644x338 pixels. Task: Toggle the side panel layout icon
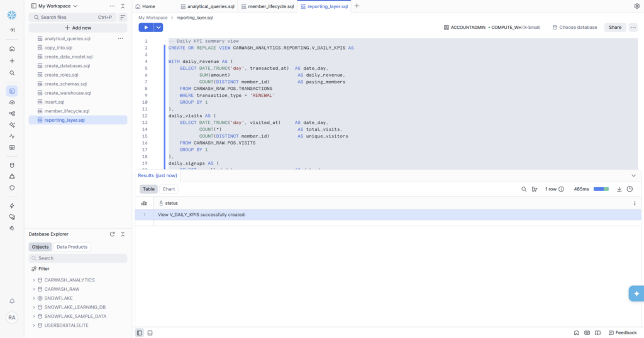point(140,332)
